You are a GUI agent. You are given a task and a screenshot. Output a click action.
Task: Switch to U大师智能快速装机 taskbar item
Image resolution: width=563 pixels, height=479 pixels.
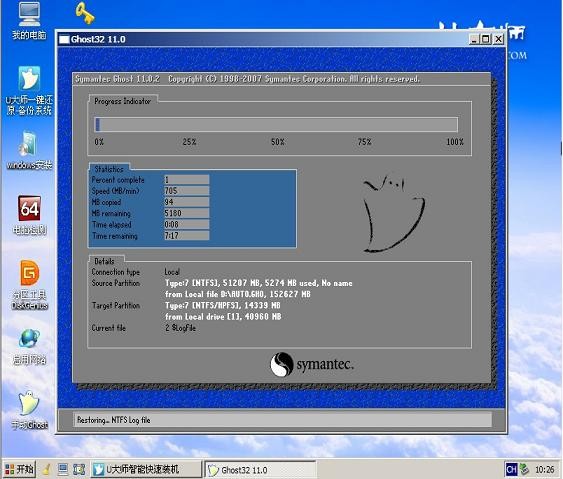point(146,469)
